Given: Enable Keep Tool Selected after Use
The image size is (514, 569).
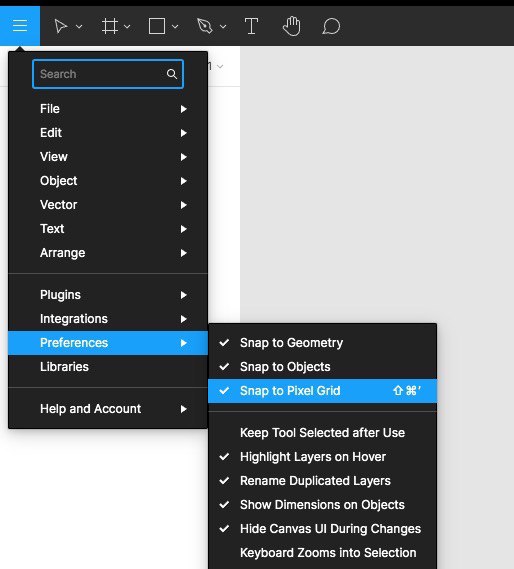Looking at the screenshot, I should pyautogui.click(x=323, y=433).
